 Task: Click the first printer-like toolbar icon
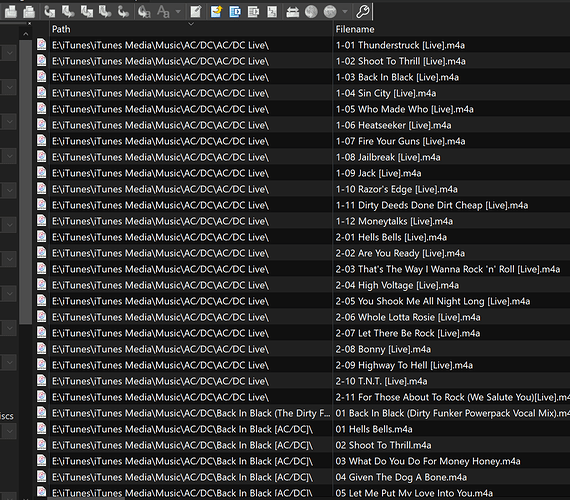[11, 12]
